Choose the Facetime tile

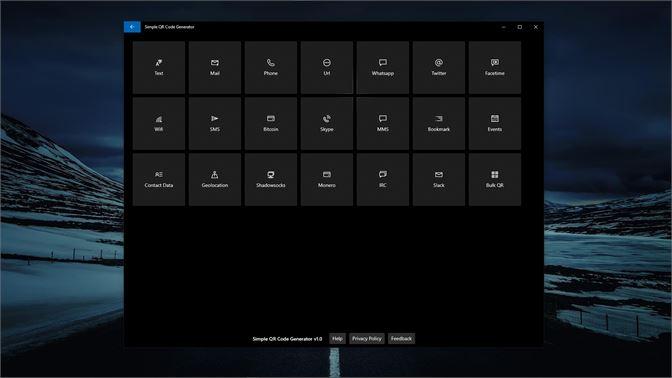pyautogui.click(x=495, y=67)
